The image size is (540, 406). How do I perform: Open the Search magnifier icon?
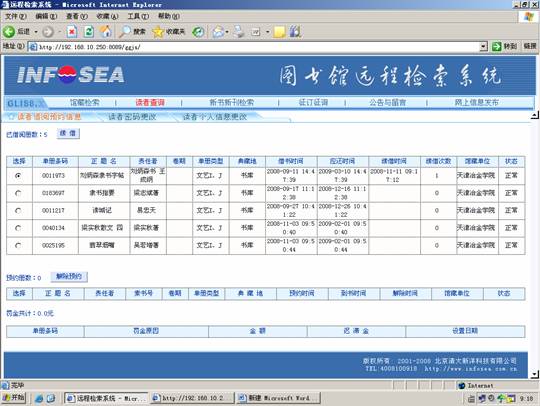[124, 32]
